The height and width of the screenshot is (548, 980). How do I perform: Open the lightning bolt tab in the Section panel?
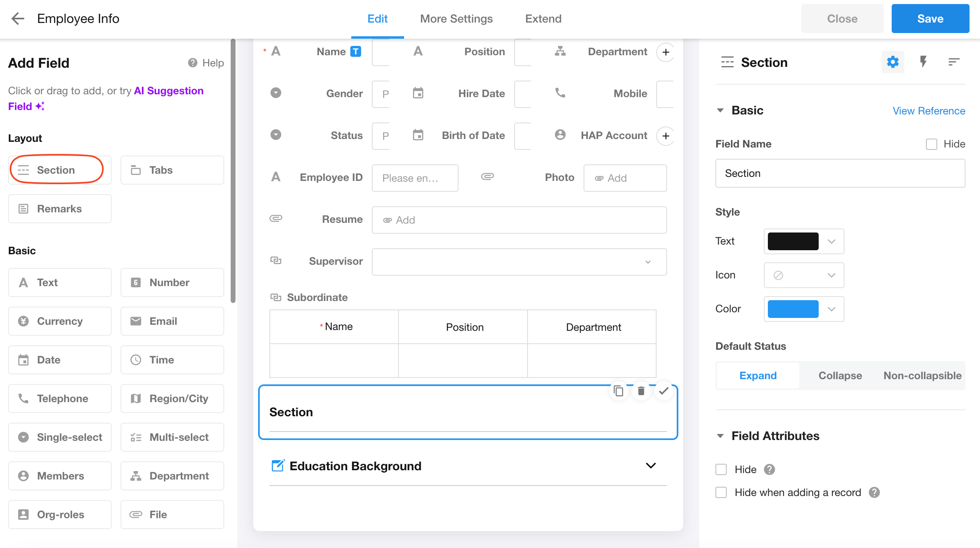click(923, 62)
